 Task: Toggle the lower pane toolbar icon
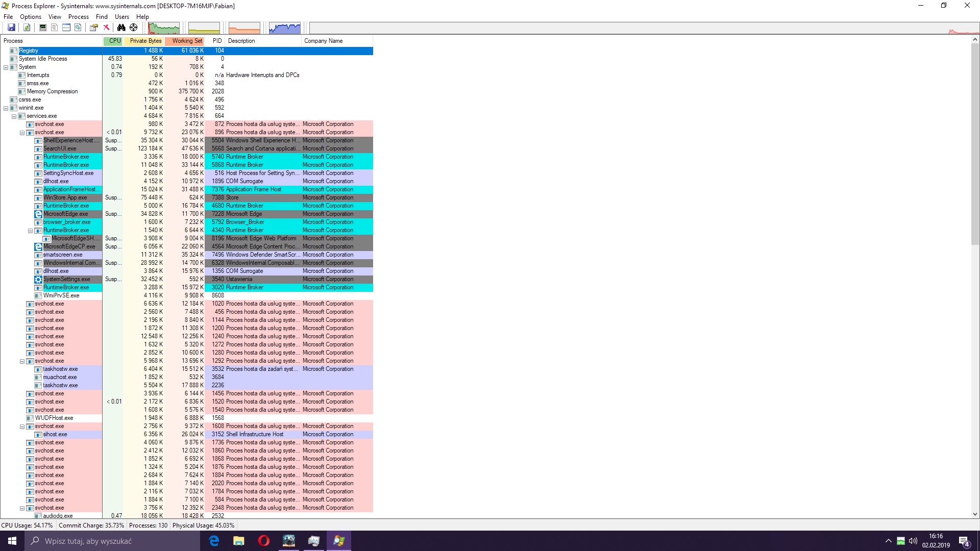pos(66,28)
